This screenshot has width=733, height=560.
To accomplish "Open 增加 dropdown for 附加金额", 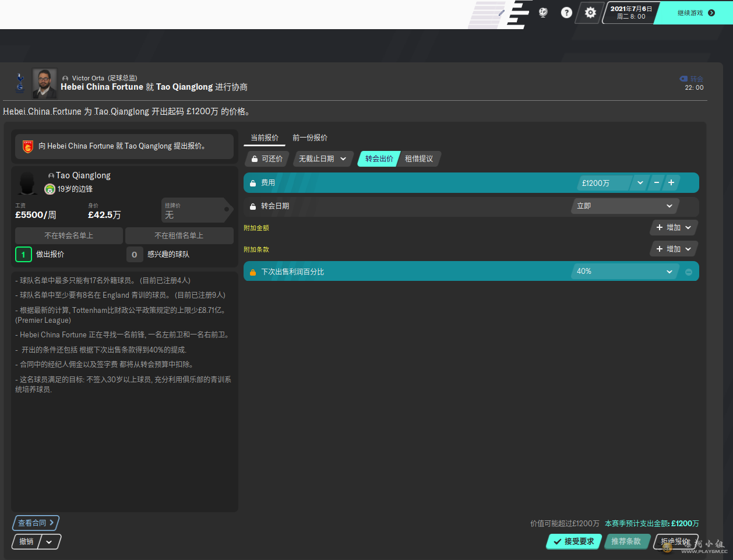I will click(x=674, y=227).
